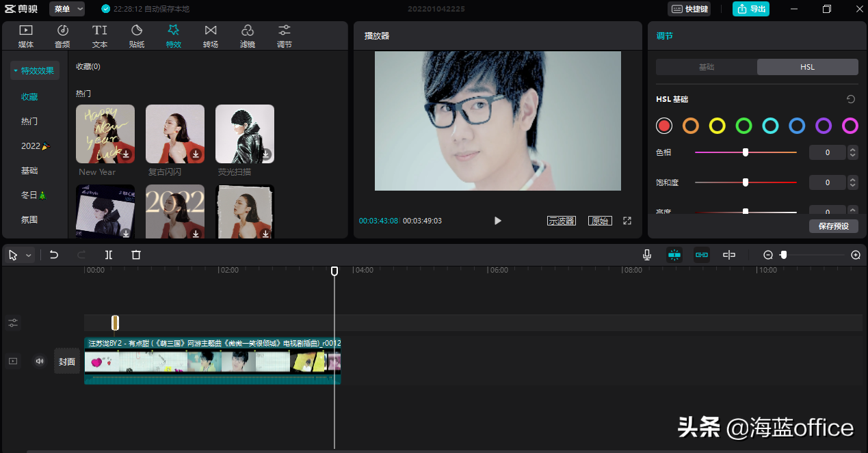Click the 饱和度 value input field
The width and height of the screenshot is (868, 453).
click(x=828, y=182)
